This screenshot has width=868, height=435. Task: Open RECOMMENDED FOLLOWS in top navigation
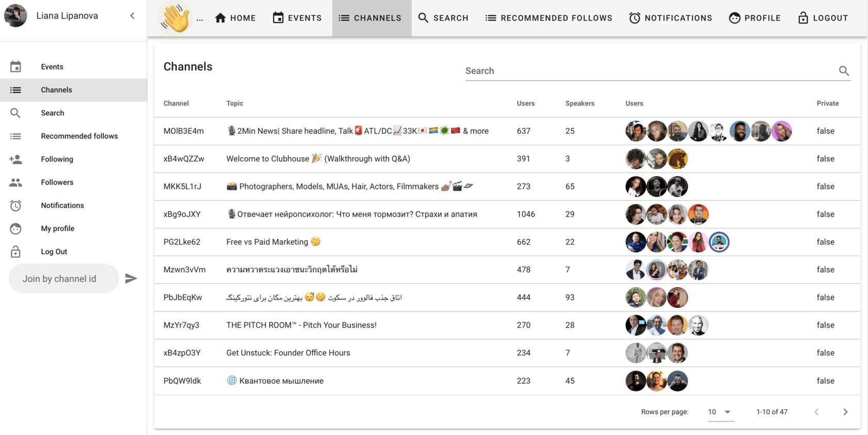[x=549, y=18]
